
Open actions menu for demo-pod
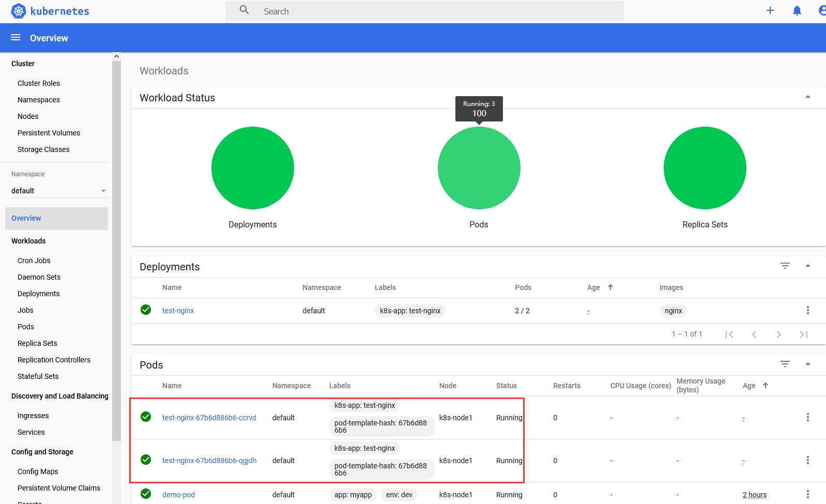click(808, 494)
